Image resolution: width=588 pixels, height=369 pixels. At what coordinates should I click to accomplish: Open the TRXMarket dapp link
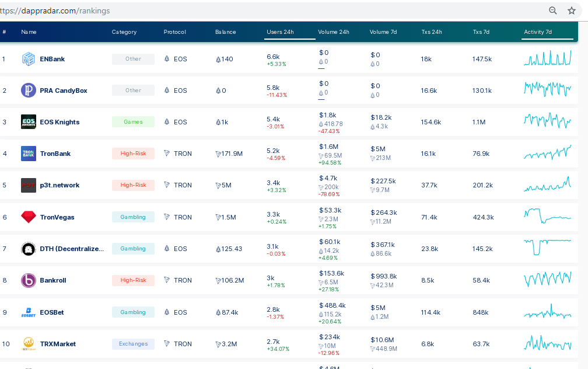point(58,344)
